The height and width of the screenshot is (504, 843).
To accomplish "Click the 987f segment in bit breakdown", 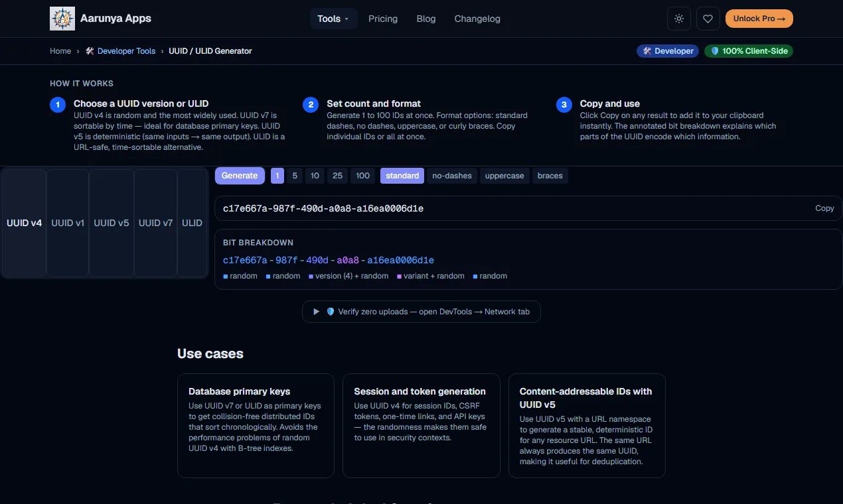I will pos(286,261).
